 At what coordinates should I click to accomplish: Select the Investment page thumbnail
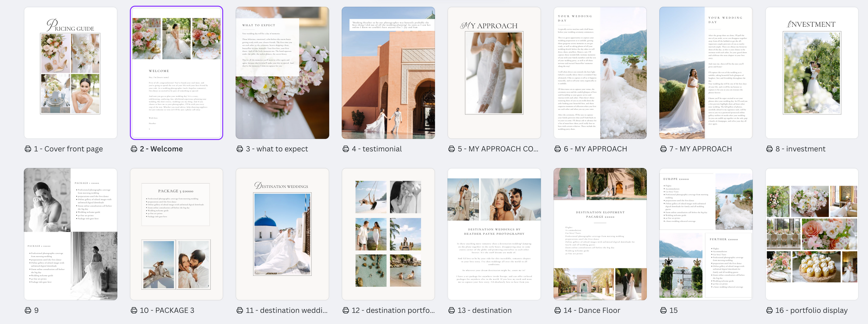click(x=812, y=73)
